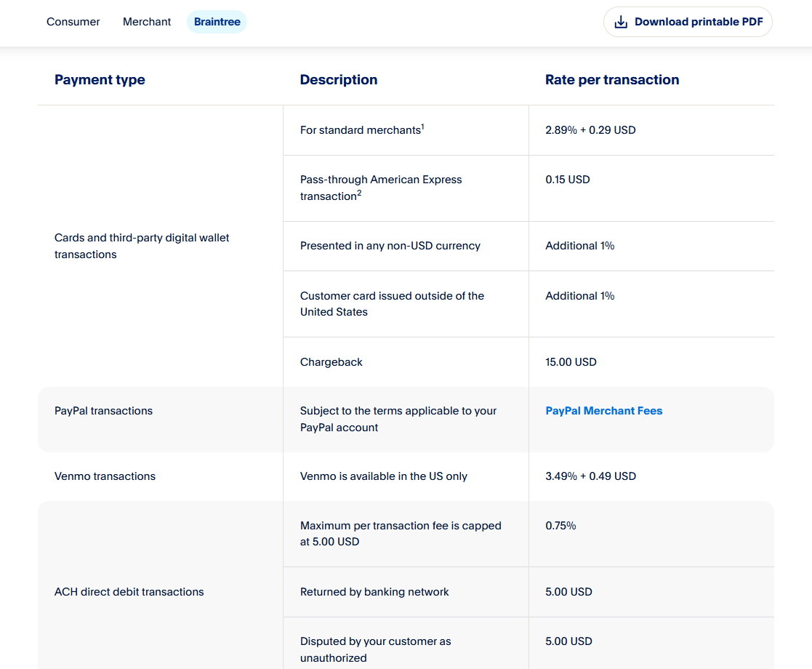Click the Payment type column header
Screen dimensions: 812x669
pos(100,80)
